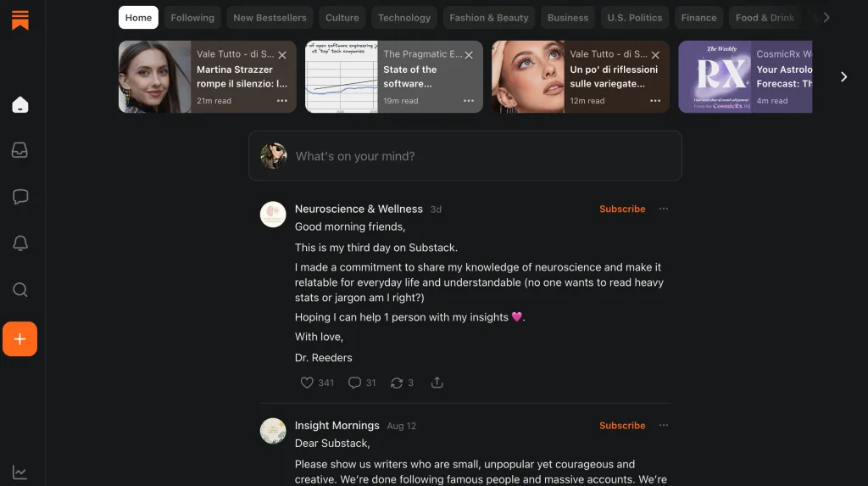Open the 3d timestamp of first post
Screen dimensions: 868x486
click(437, 209)
